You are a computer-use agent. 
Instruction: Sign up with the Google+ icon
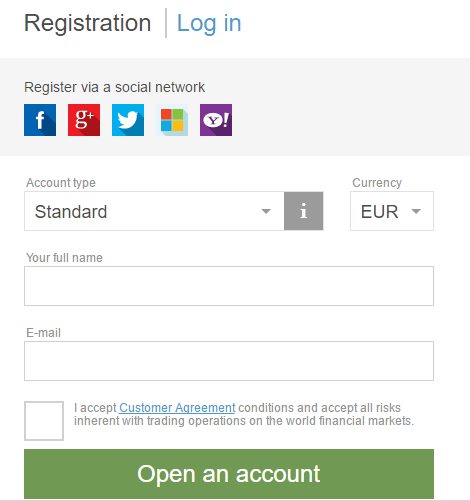tap(84, 120)
